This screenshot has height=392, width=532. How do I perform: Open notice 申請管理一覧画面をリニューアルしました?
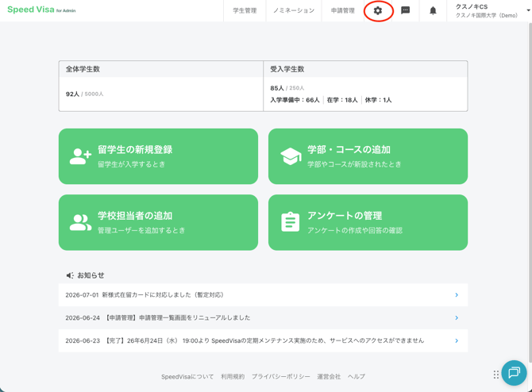[263, 317]
